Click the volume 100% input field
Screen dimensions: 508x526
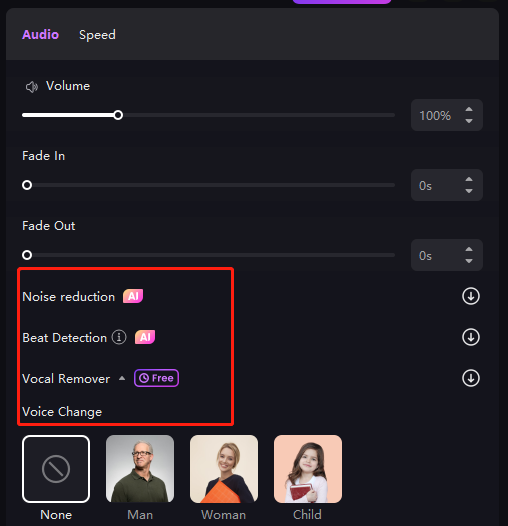[447, 115]
